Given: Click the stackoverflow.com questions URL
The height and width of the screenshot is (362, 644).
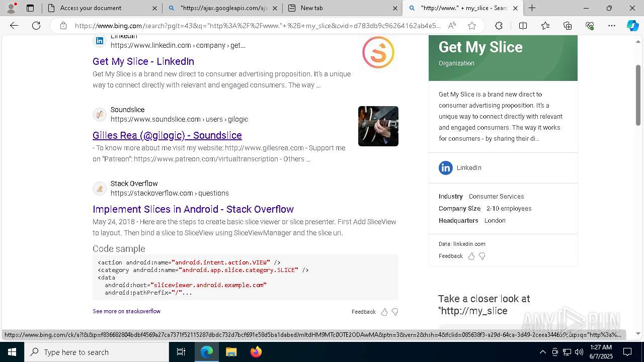Looking at the screenshot, I should coord(170,193).
